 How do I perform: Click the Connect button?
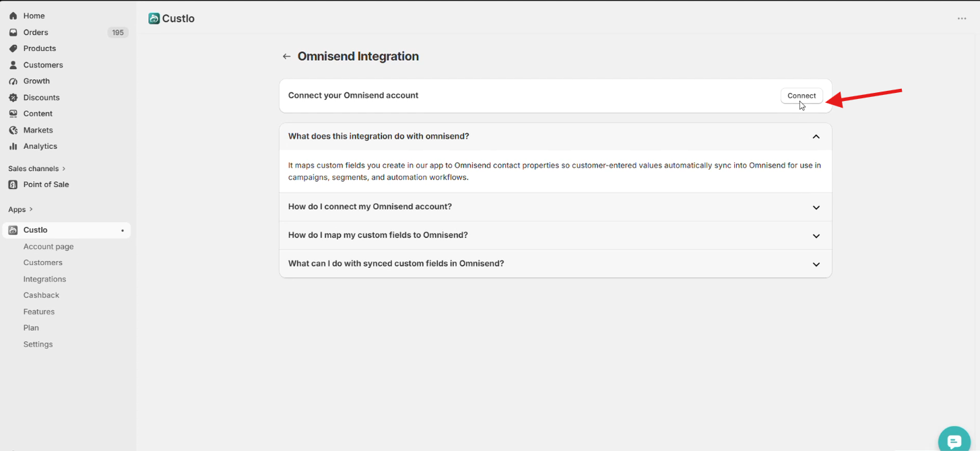click(x=802, y=96)
